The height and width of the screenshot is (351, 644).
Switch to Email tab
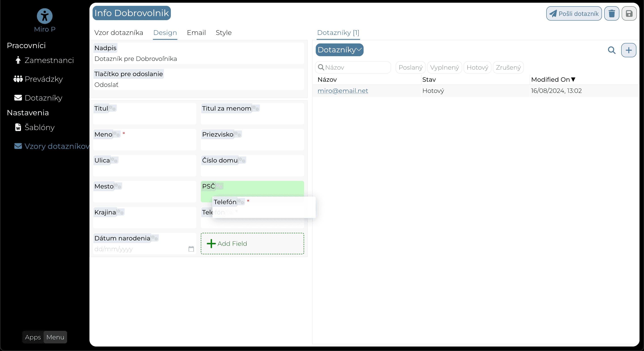[x=196, y=33]
